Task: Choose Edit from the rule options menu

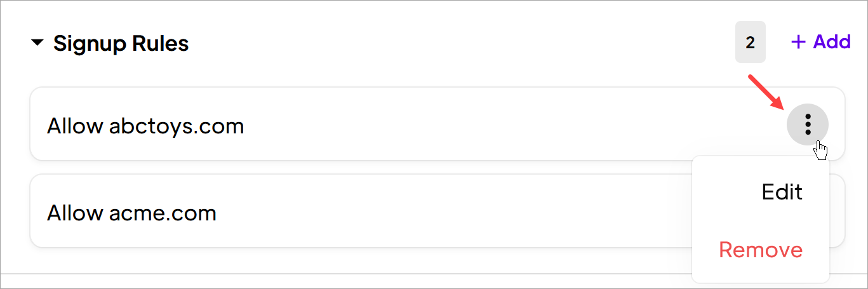Action: coord(782,192)
